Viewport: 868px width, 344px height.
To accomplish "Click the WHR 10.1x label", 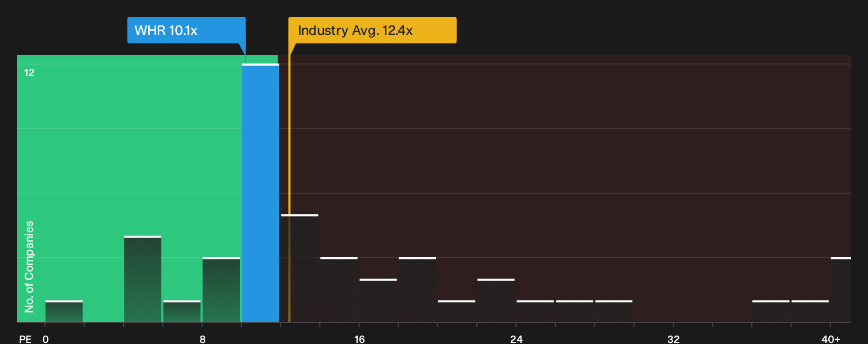I will [x=186, y=30].
